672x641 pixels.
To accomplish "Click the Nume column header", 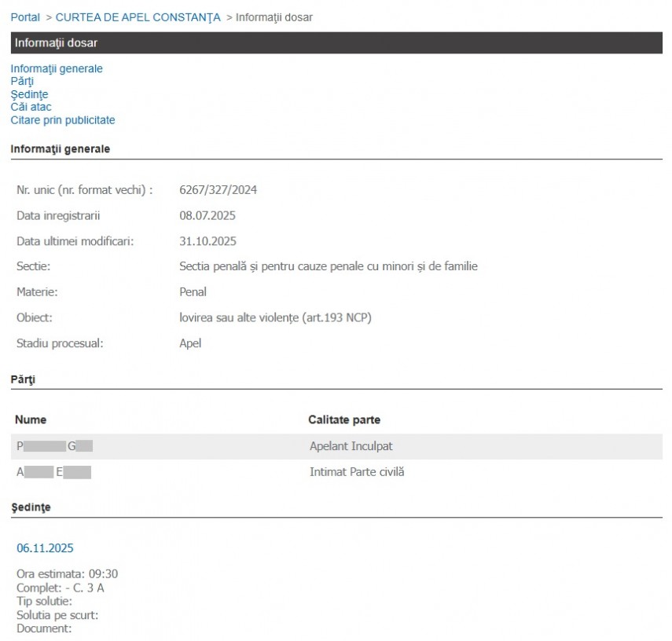I will point(31,420).
